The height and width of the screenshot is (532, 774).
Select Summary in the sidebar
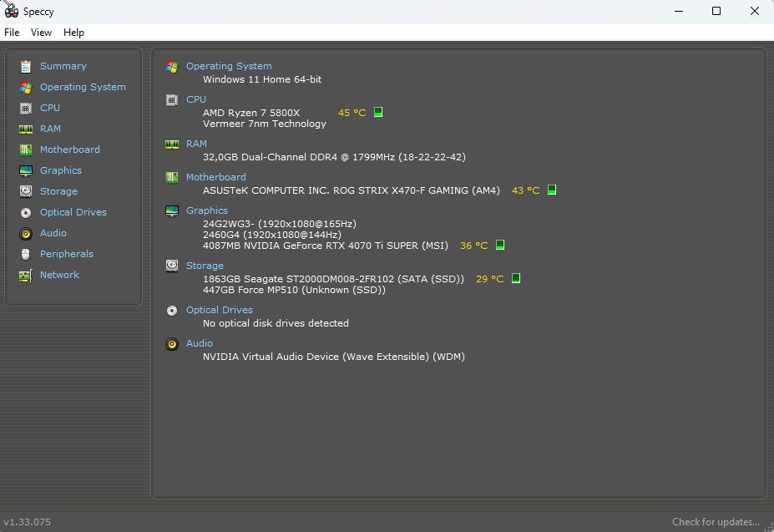[x=63, y=66]
